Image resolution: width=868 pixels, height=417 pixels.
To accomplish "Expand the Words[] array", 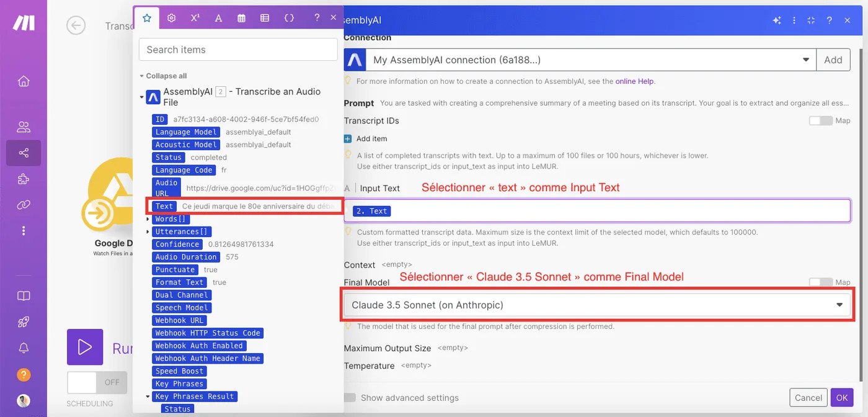I will pos(148,219).
